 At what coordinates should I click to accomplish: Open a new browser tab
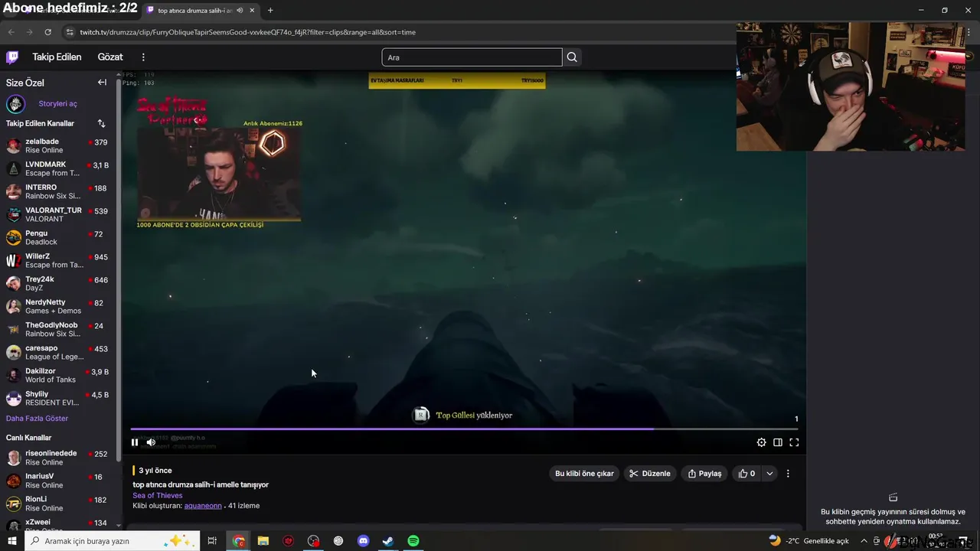point(270,11)
